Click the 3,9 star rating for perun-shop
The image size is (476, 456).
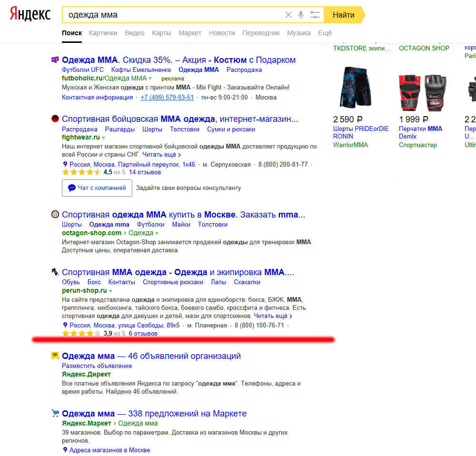[81, 333]
